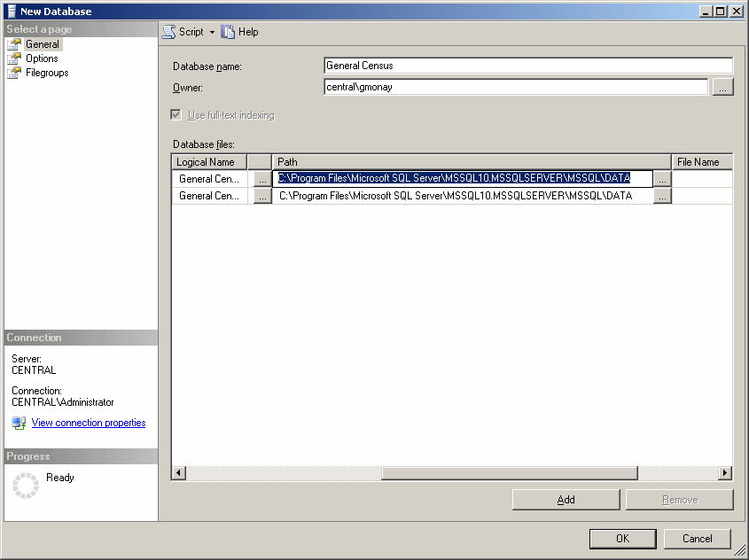749x560 pixels.
Task: Open View connection properties link
Action: (x=89, y=423)
